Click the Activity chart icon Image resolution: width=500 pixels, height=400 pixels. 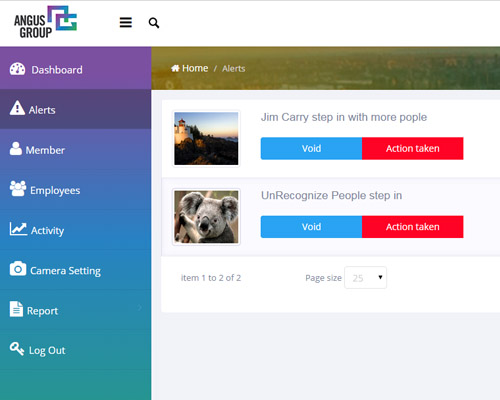(18, 229)
